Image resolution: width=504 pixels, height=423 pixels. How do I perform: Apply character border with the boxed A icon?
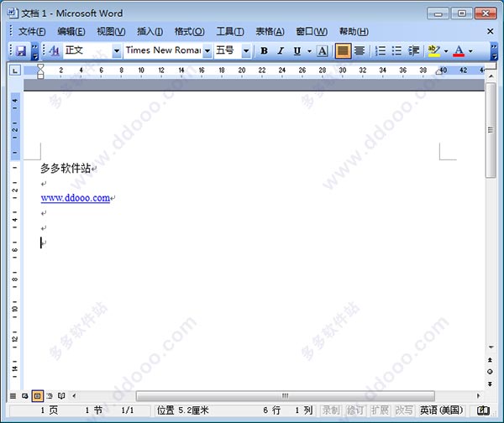(x=322, y=50)
